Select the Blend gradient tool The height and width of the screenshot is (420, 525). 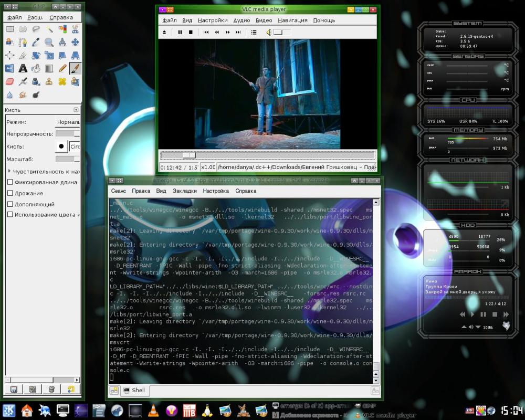point(49,68)
